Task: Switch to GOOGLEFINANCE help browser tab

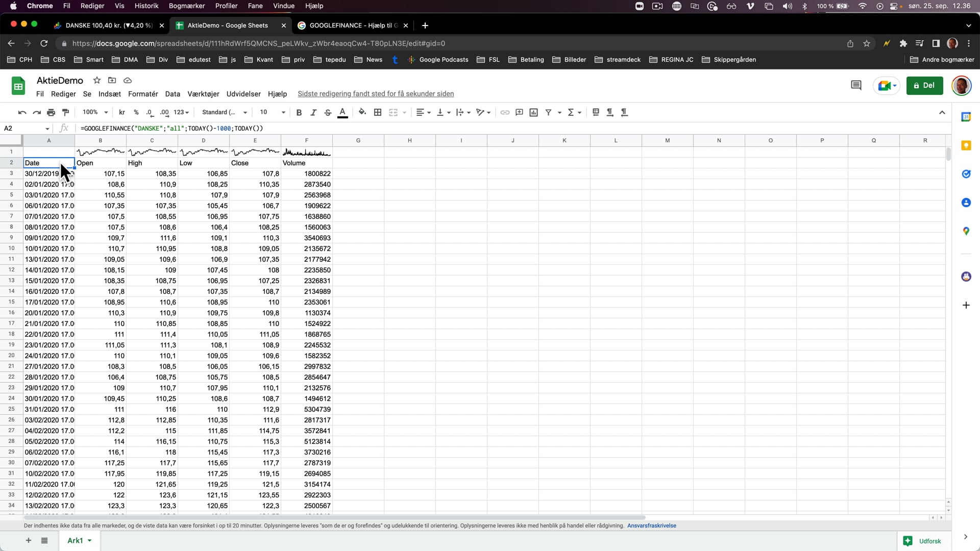Action: [352, 26]
